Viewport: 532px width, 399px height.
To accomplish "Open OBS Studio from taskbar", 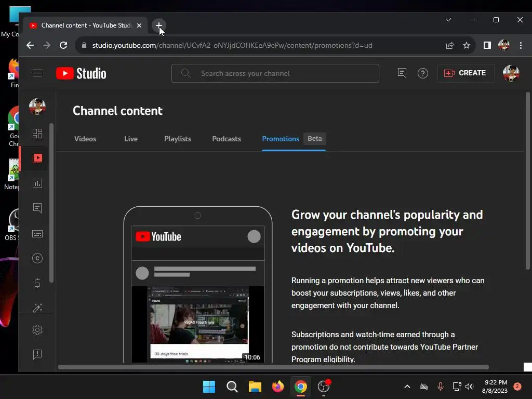I will point(324,387).
